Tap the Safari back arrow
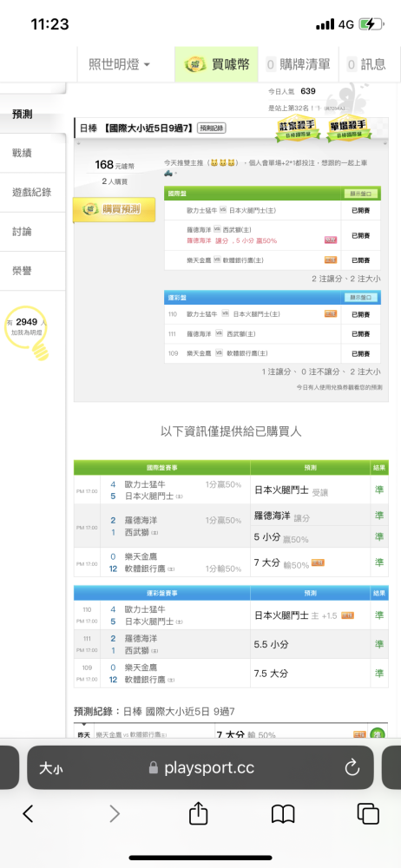The height and width of the screenshot is (868, 401). pyautogui.click(x=29, y=813)
